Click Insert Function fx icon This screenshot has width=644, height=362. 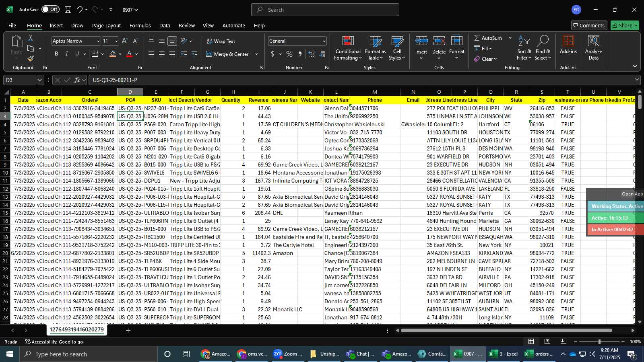tap(77, 80)
